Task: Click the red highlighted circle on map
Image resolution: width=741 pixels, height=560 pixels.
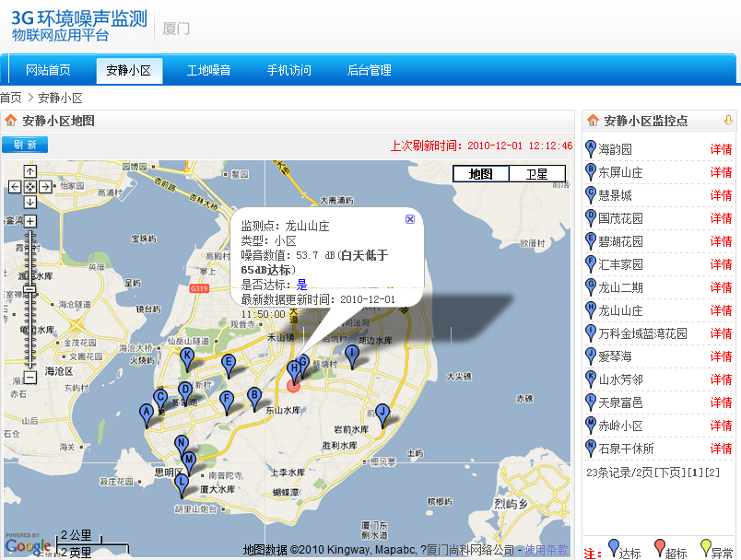Action: 293,386
